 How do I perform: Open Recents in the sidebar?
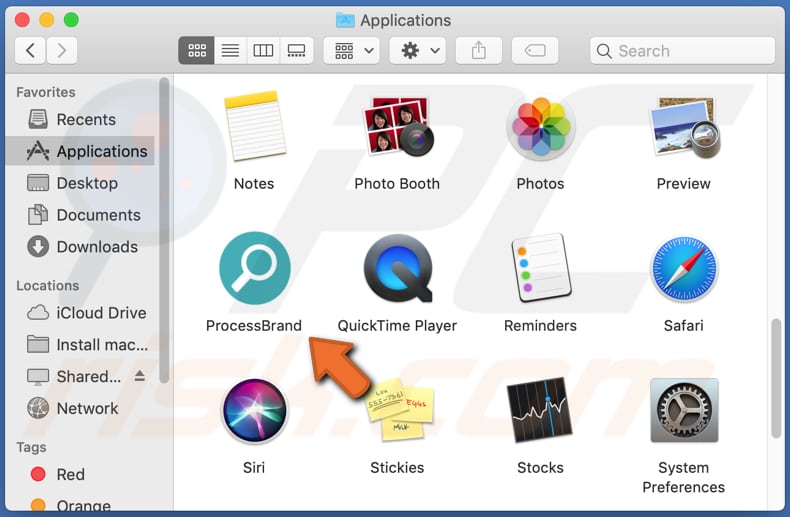point(81,119)
